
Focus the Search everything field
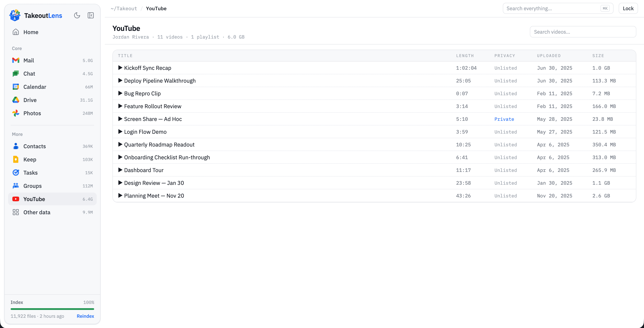point(558,9)
